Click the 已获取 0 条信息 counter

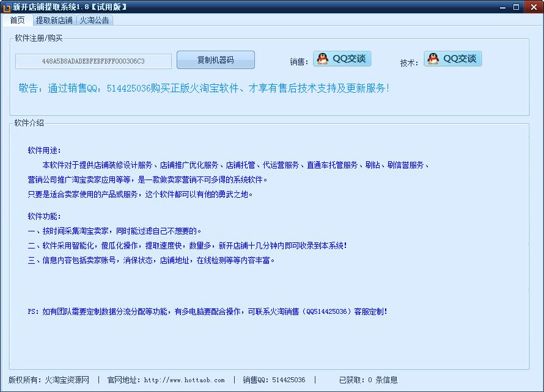click(368, 380)
